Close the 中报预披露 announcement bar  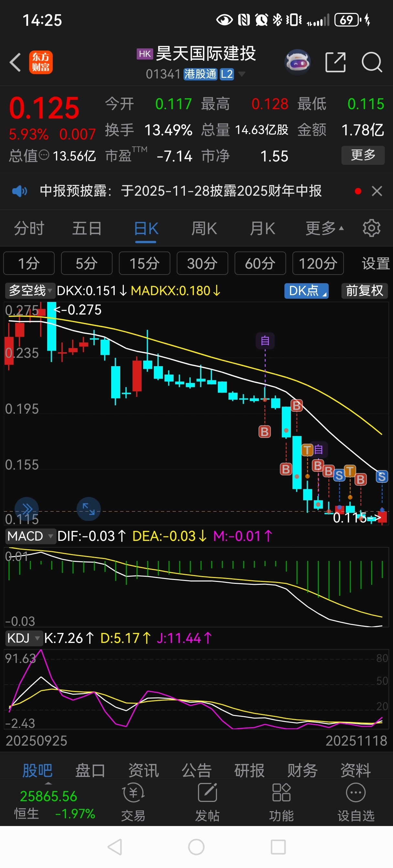(377, 191)
